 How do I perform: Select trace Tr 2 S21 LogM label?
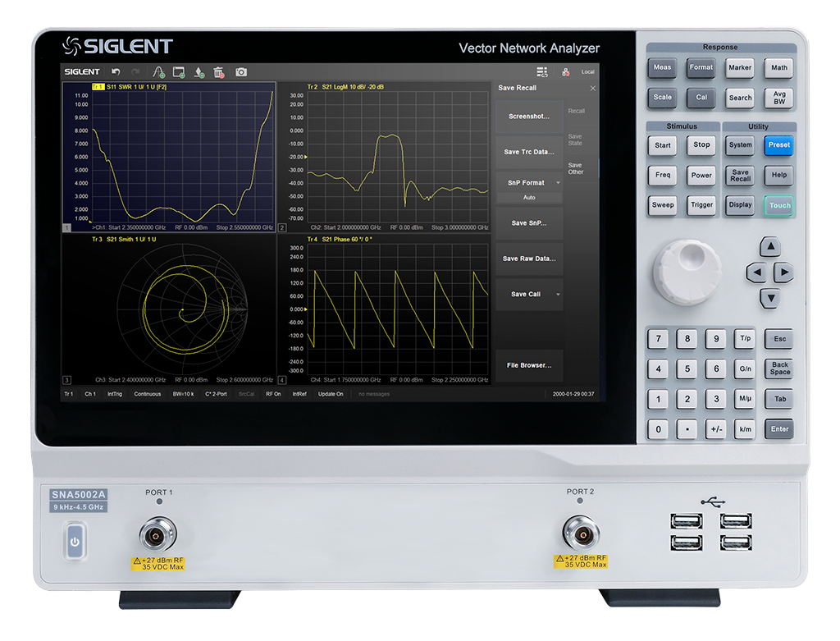pos(345,87)
